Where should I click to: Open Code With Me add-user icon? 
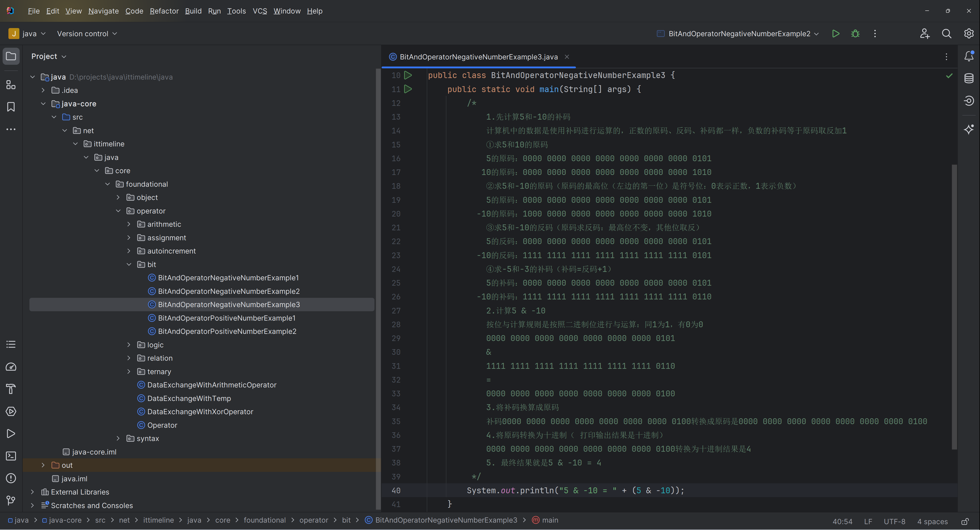pyautogui.click(x=925, y=33)
